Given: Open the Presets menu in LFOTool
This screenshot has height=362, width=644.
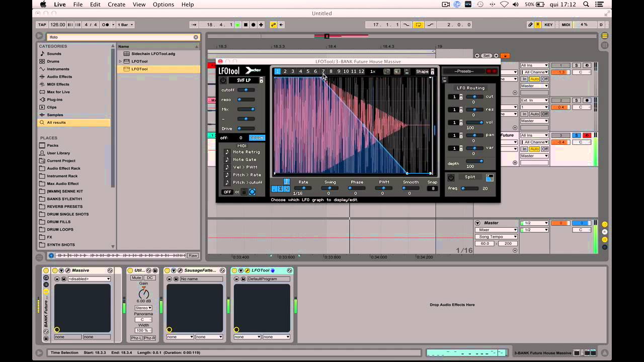Looking at the screenshot, I should point(464,71).
